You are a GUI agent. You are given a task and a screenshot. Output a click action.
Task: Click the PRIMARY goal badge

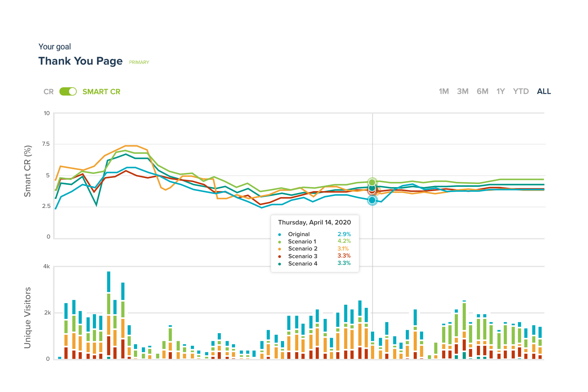pyautogui.click(x=139, y=62)
